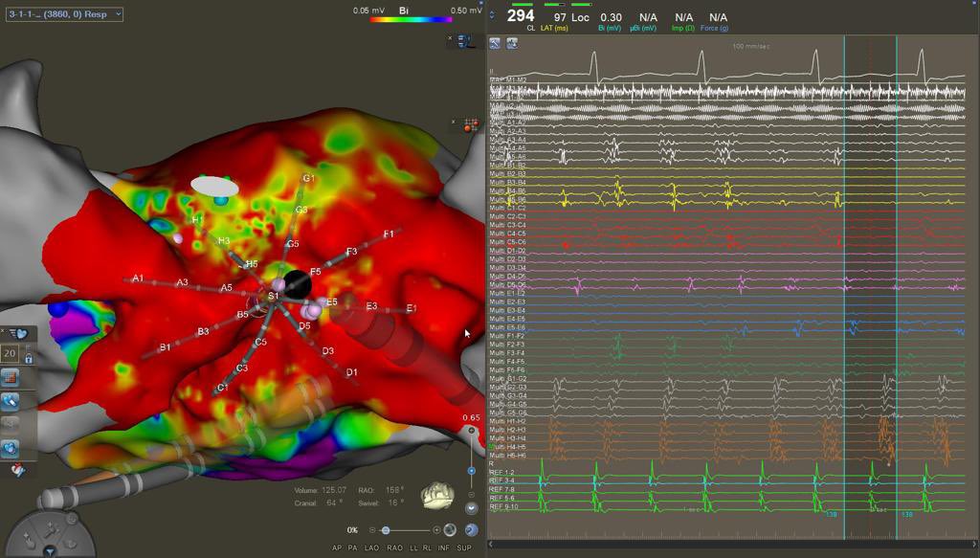Select the LAO view

(372, 548)
